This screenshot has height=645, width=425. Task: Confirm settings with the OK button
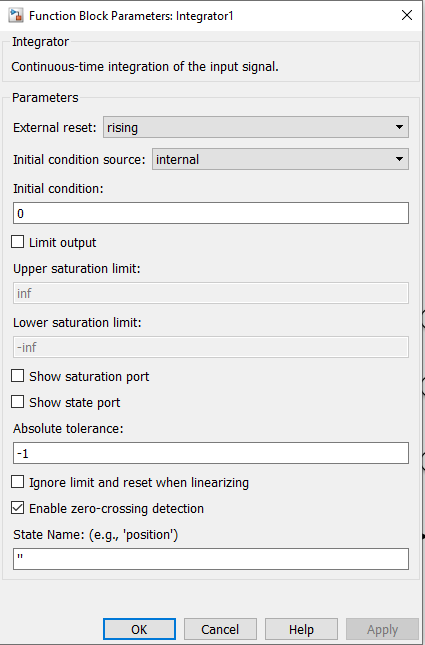tap(139, 629)
